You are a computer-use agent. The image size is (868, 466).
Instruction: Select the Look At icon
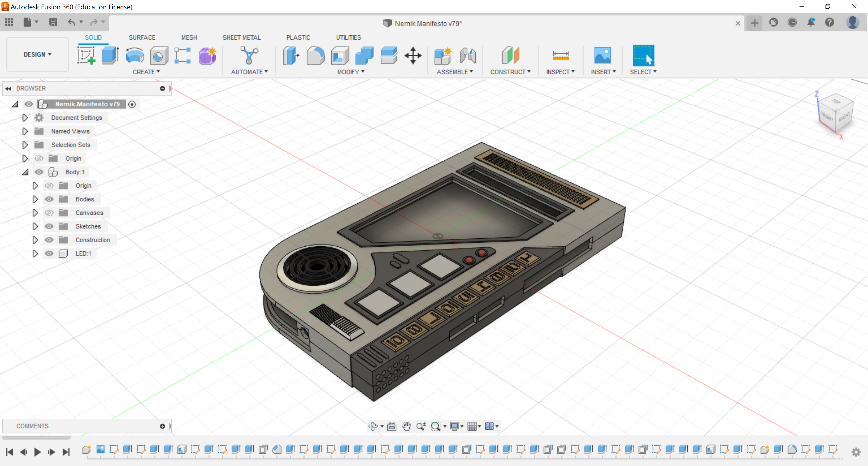point(392,426)
